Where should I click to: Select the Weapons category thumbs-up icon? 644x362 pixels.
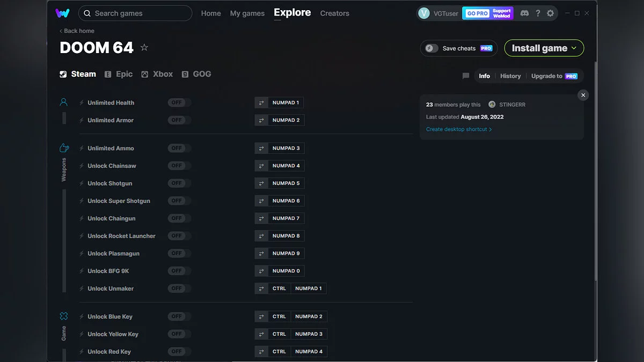(64, 147)
